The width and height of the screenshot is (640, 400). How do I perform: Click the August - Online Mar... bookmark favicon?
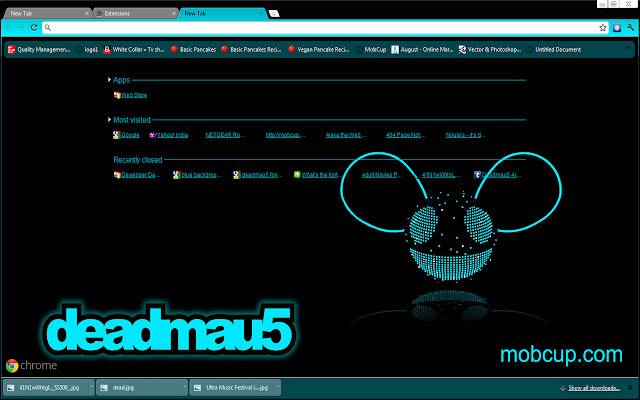(x=395, y=50)
